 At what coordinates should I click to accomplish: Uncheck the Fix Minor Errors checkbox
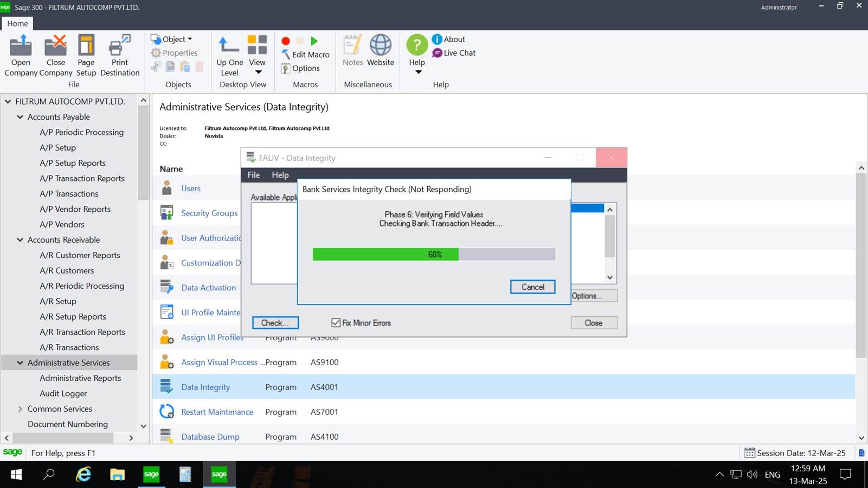(336, 322)
